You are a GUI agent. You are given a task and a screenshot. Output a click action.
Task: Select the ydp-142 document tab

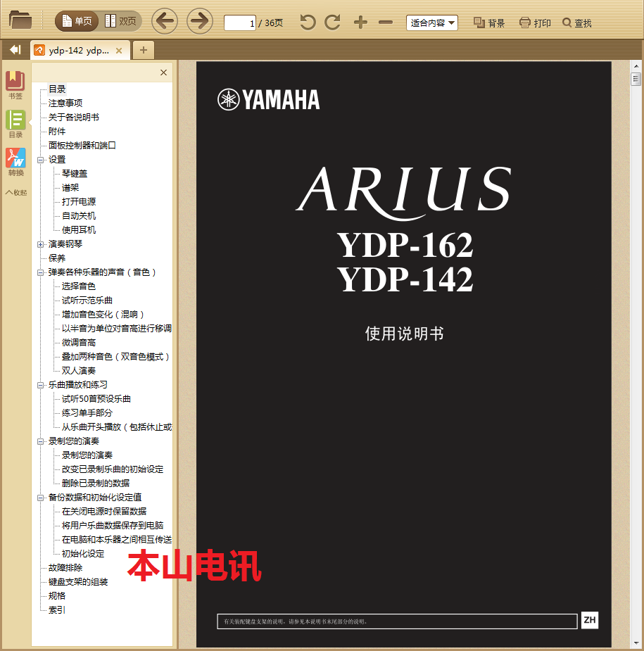[78, 51]
